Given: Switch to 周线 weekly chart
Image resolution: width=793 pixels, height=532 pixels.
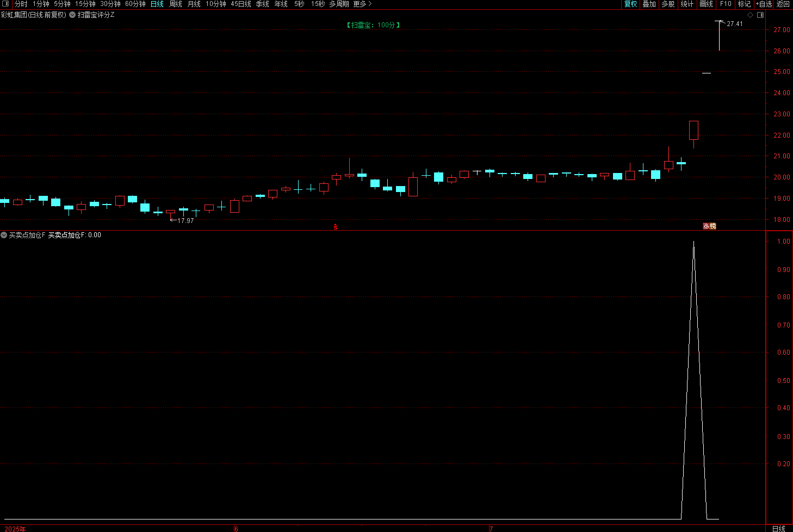Looking at the screenshot, I should click(176, 4).
